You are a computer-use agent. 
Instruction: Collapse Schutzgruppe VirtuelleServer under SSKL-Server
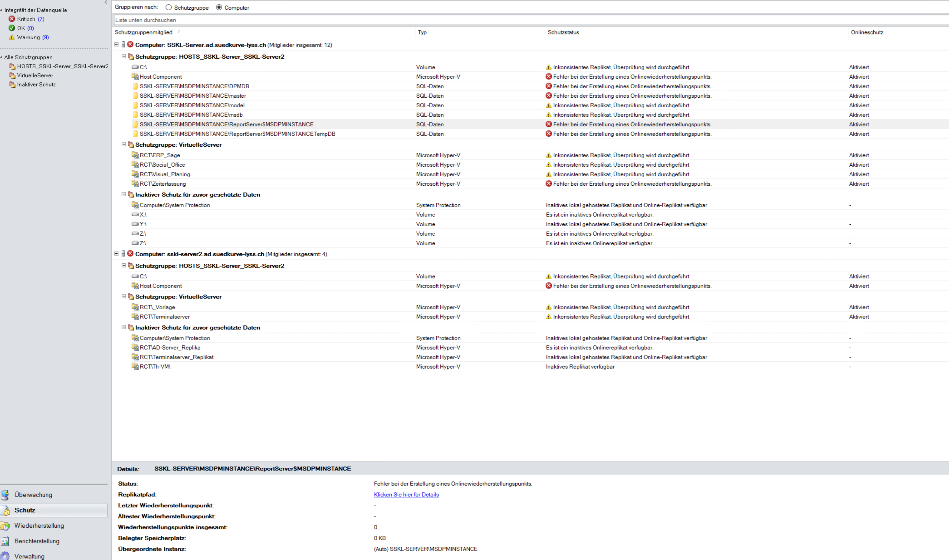point(123,144)
